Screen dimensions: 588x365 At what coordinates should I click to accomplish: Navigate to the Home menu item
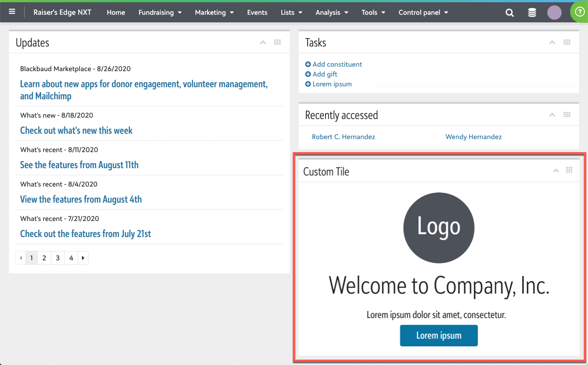pos(116,13)
